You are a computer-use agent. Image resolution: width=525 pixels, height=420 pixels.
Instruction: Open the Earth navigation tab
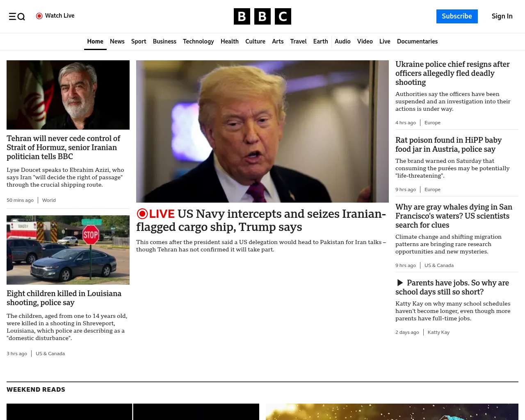pyautogui.click(x=320, y=41)
